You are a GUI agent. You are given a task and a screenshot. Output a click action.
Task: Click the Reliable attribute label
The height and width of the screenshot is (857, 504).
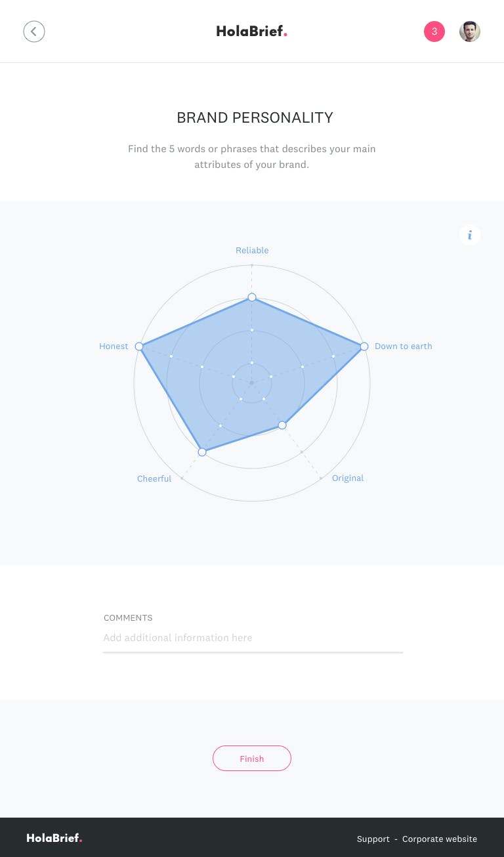[252, 251]
